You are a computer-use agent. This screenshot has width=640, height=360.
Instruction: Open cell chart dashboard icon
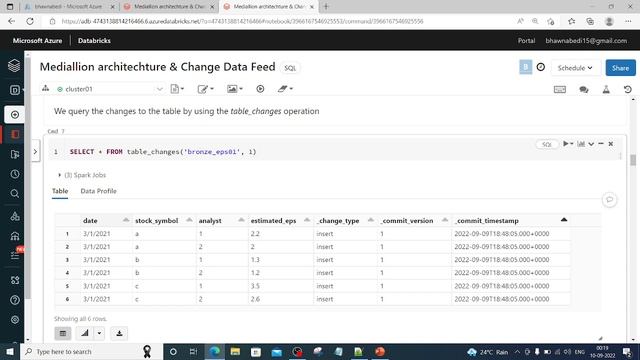point(581,144)
